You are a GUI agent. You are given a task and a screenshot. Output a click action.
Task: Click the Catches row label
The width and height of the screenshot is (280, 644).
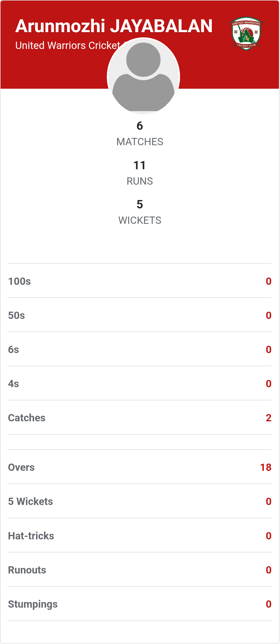point(27,418)
